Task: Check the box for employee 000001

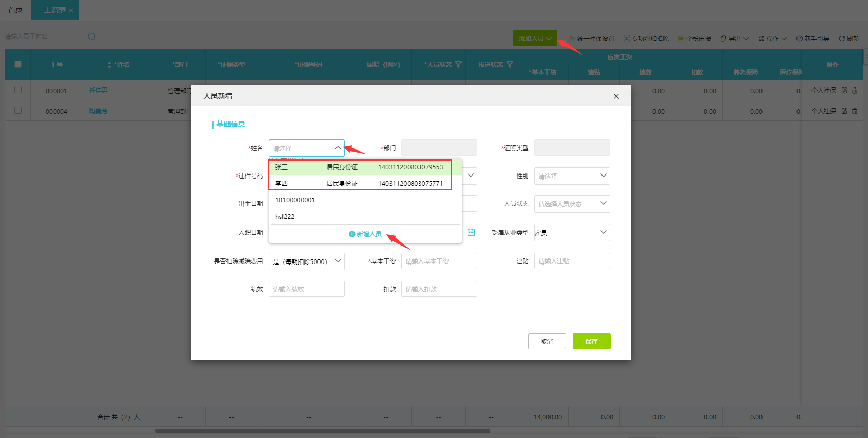Action: click(18, 90)
